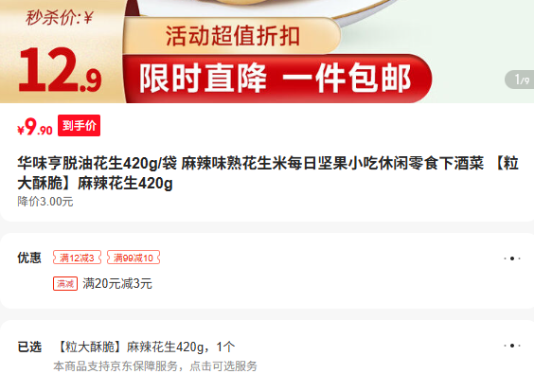Viewport: 534px width, 392px height.
Task: Click the 到手价 red price tag
Action: (79, 125)
